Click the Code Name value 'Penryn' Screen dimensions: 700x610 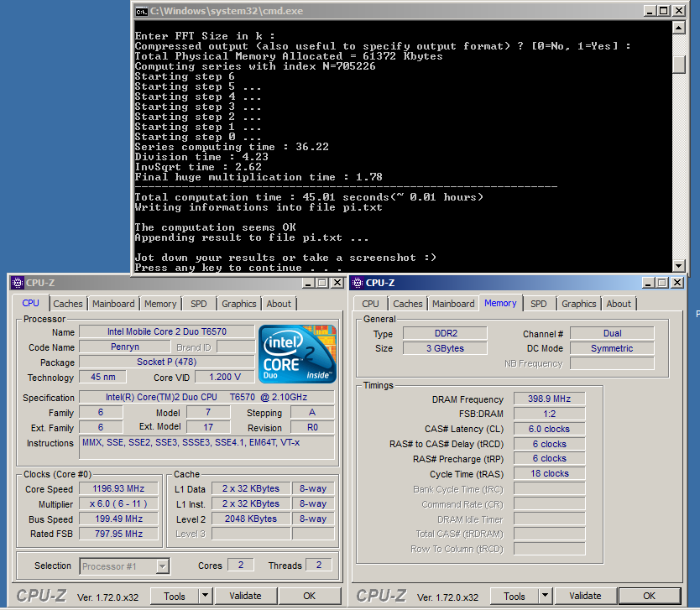125,347
